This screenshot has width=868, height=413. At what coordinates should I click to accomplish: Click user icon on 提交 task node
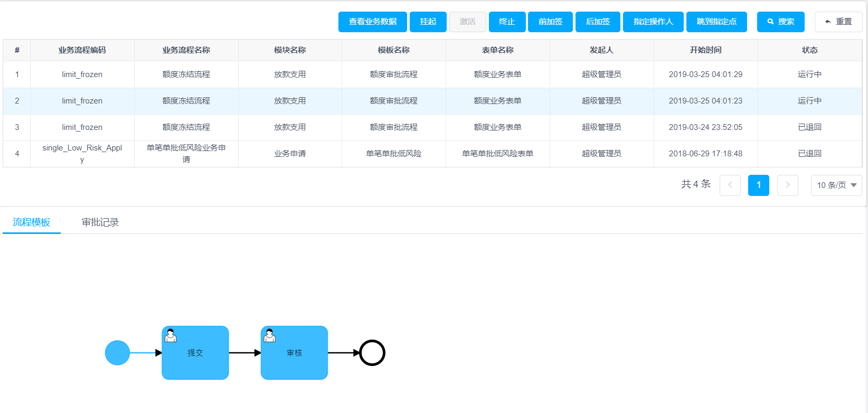pos(171,335)
